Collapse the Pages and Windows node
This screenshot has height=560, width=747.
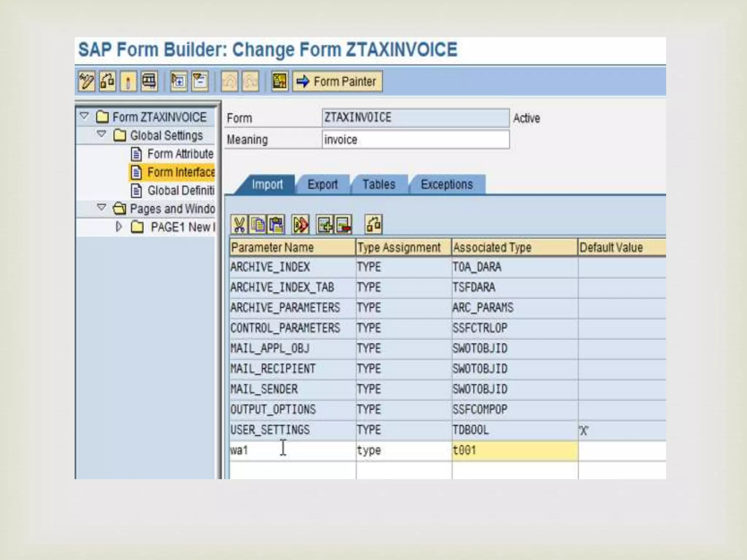pyautogui.click(x=102, y=207)
